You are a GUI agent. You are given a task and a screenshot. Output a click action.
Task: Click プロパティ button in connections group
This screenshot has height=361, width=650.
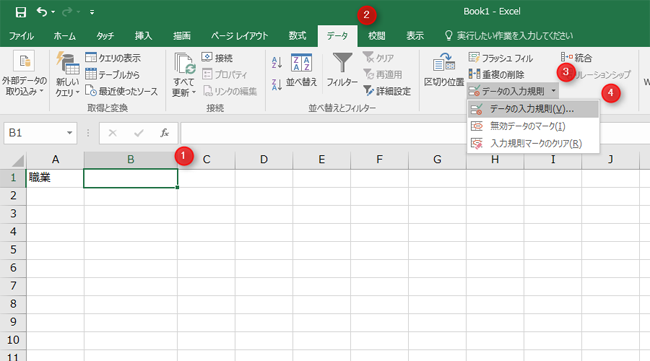[x=225, y=75]
